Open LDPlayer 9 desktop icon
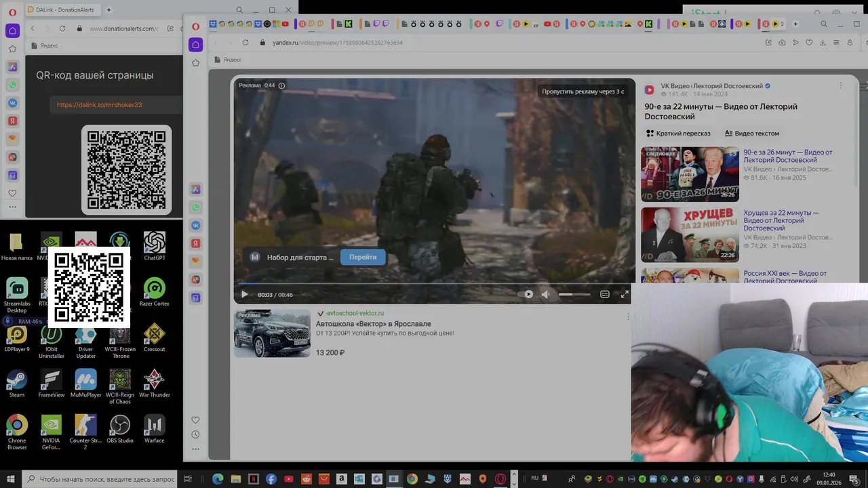The image size is (868, 488). tap(17, 338)
